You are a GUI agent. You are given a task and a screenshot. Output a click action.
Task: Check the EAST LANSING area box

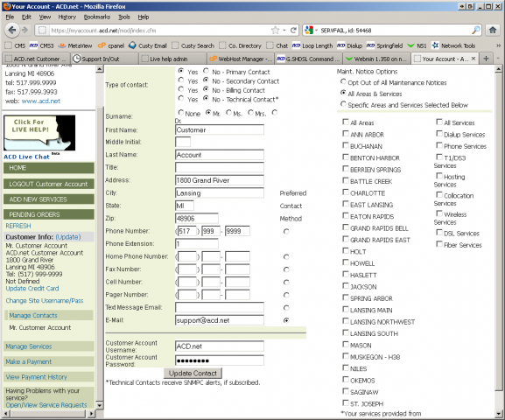[x=346, y=204]
